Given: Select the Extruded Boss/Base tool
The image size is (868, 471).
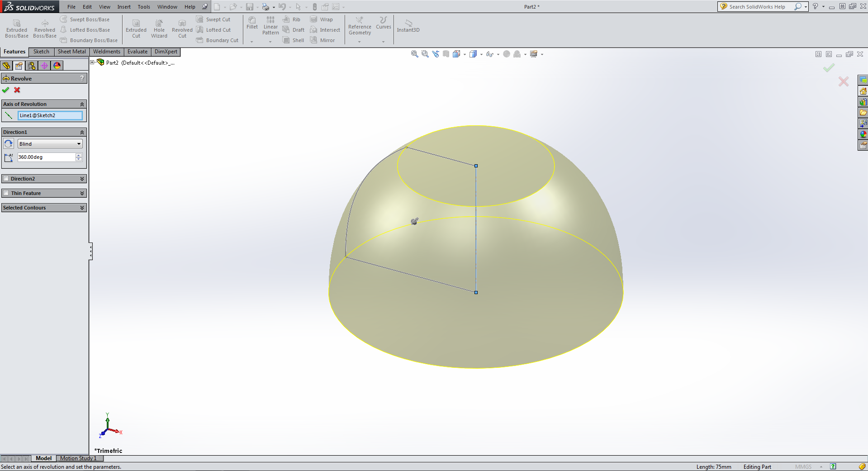Looking at the screenshot, I should [17, 29].
